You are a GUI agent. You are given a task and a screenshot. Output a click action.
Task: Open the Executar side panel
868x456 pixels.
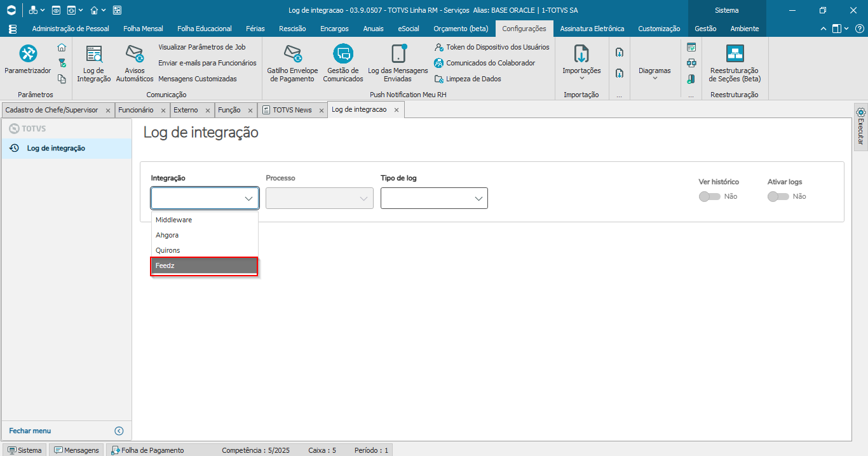tap(861, 126)
